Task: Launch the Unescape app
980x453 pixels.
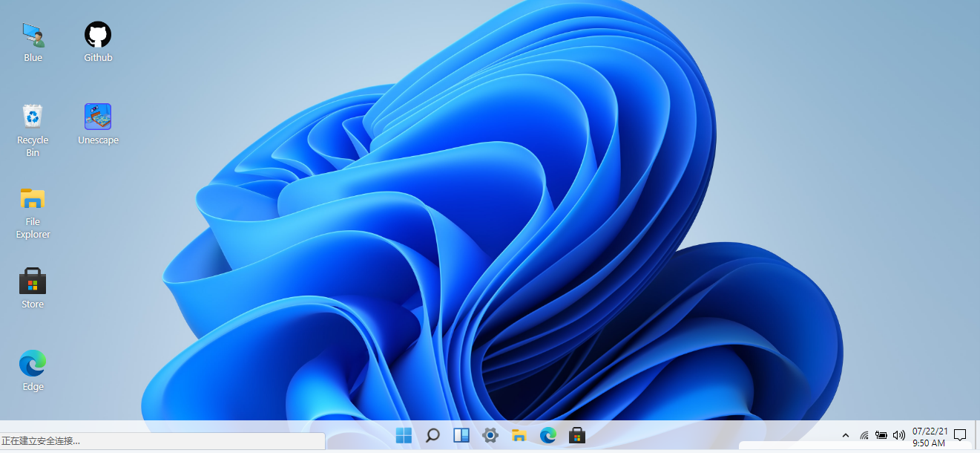Action: [x=97, y=117]
